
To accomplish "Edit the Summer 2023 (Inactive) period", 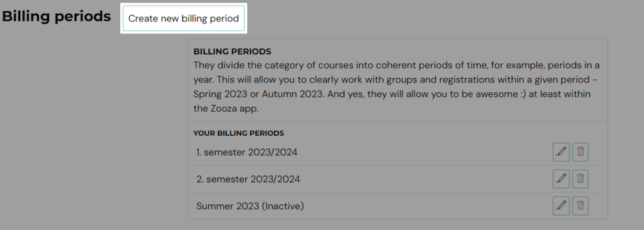I will [561, 205].
